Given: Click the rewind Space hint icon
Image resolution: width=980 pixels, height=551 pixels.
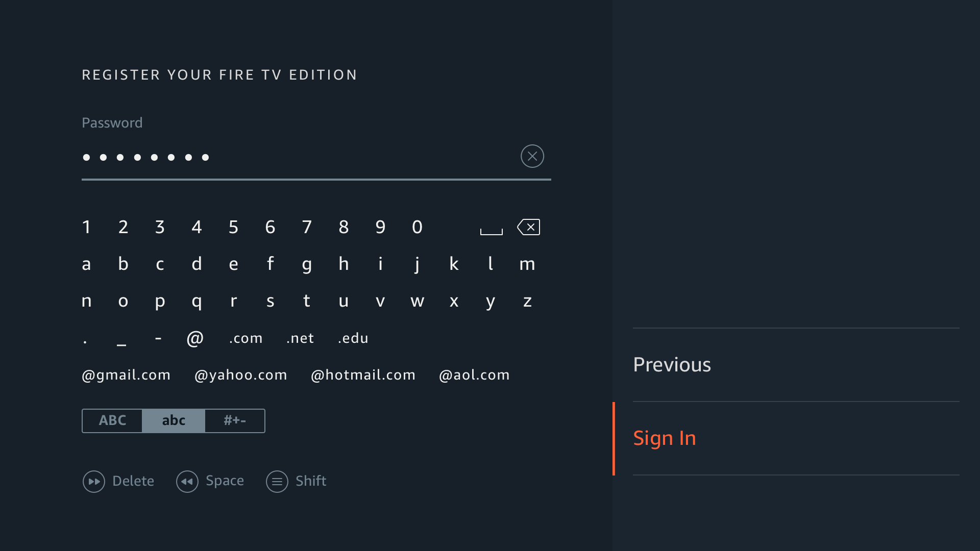Looking at the screenshot, I should coord(187,481).
